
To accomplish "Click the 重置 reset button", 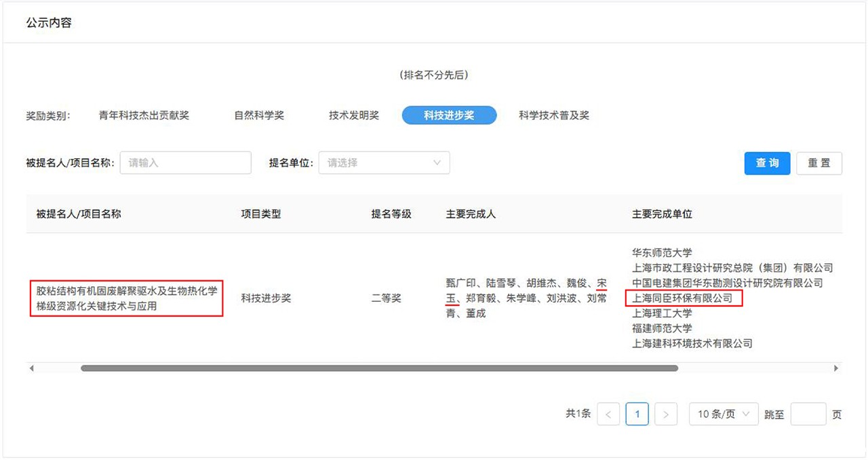I will 819,163.
